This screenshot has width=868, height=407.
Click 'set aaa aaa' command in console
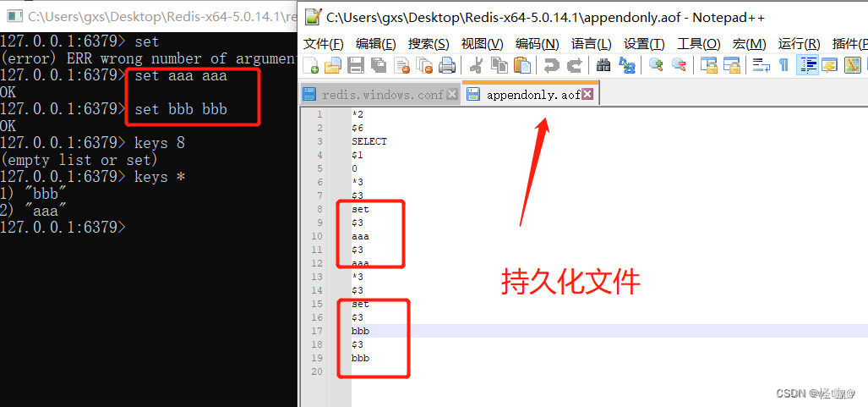tap(181, 75)
